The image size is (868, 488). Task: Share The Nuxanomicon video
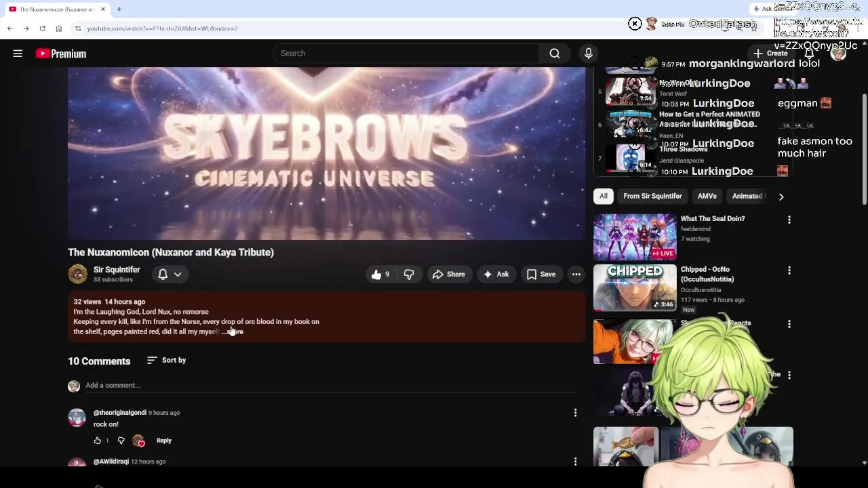(x=449, y=274)
